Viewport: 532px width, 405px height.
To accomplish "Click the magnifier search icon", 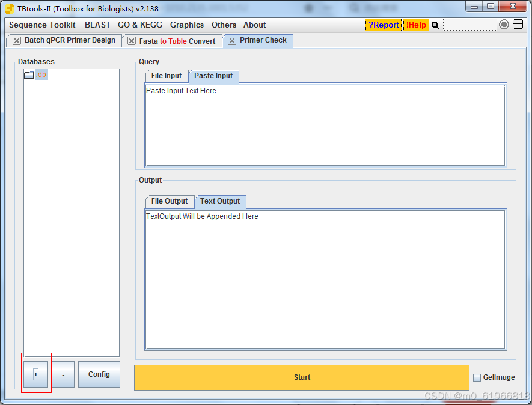I will pyautogui.click(x=435, y=25).
